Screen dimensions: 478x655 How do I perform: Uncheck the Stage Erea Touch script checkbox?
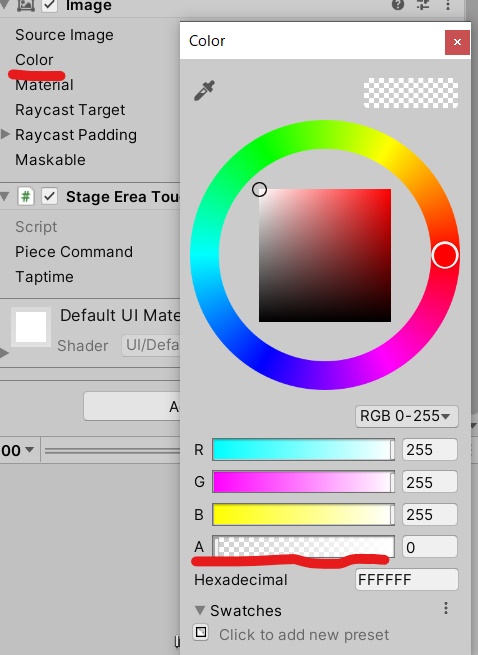click(x=50, y=196)
